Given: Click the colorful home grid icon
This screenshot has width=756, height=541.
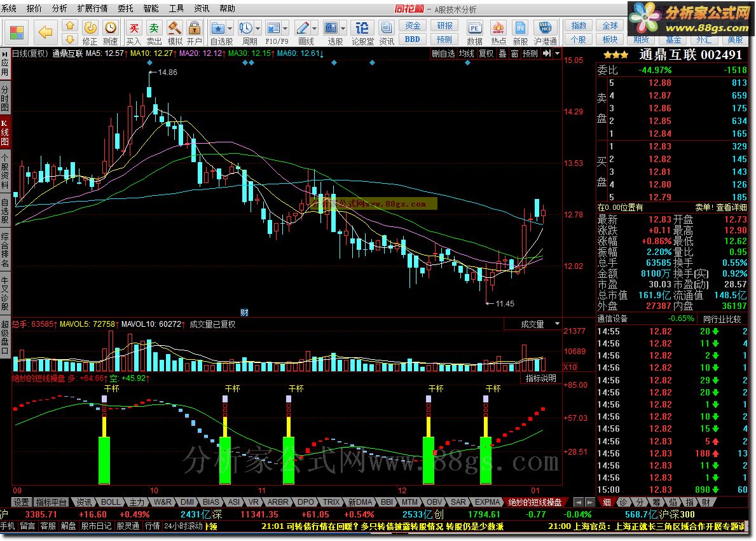Looking at the screenshot, I should point(17,33).
